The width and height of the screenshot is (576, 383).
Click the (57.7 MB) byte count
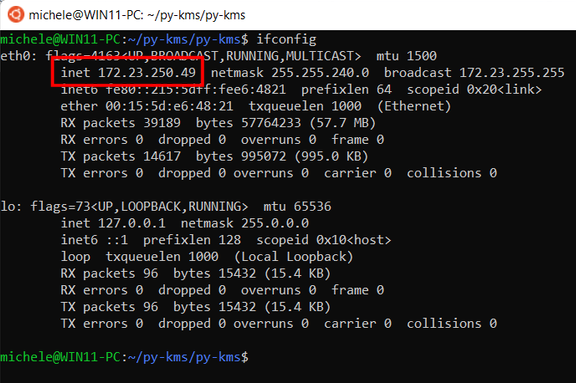[342, 123]
